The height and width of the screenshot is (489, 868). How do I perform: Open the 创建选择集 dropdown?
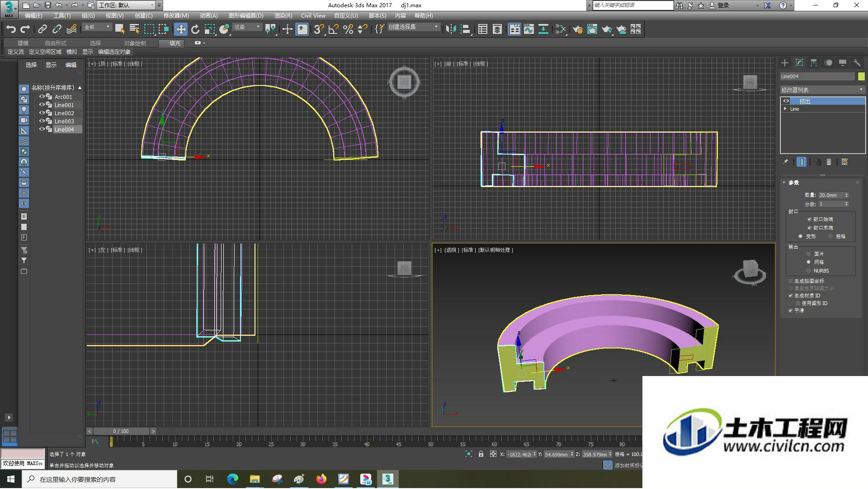pos(414,28)
